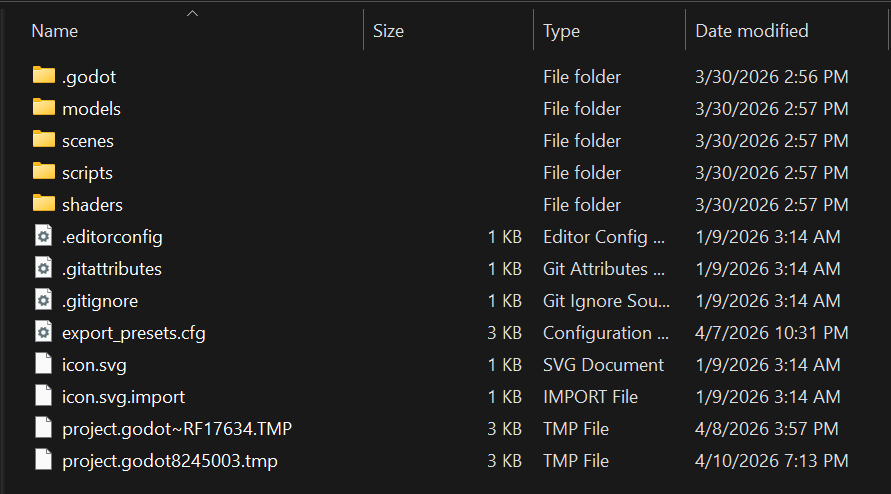Select the .editorconfig file icon
Viewport: 891px width, 494px height.
tap(43, 237)
